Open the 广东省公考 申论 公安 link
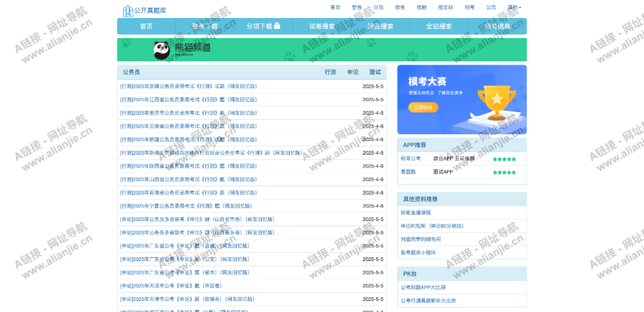 185,259
